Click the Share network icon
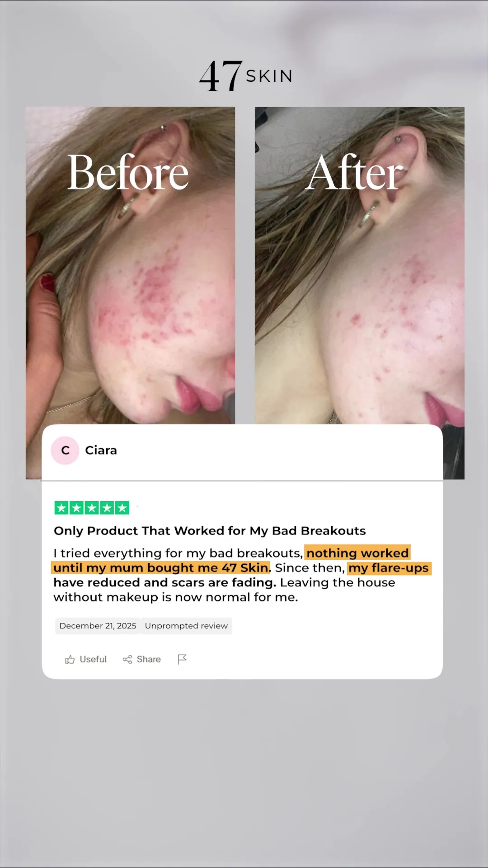The image size is (488, 868). [x=127, y=660]
